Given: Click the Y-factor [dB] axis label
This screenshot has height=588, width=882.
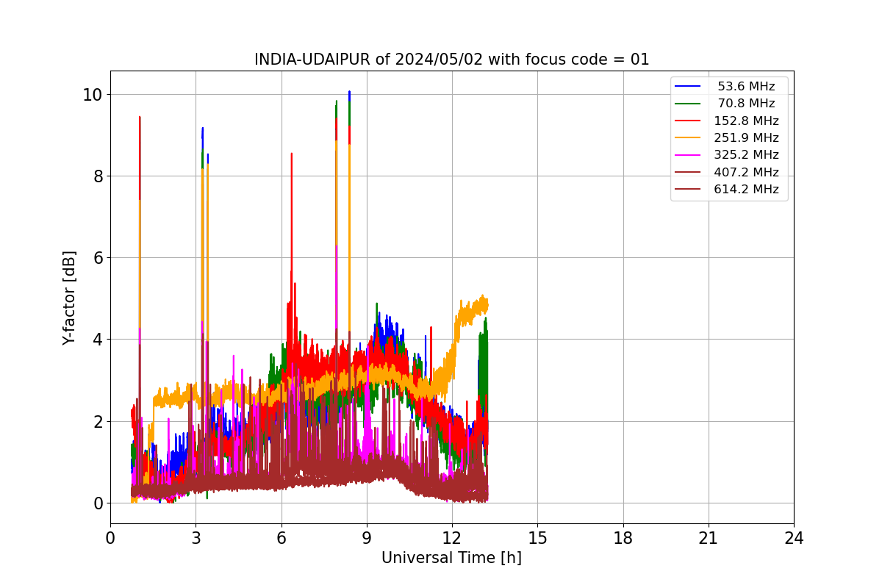Looking at the screenshot, I should 69,298.
